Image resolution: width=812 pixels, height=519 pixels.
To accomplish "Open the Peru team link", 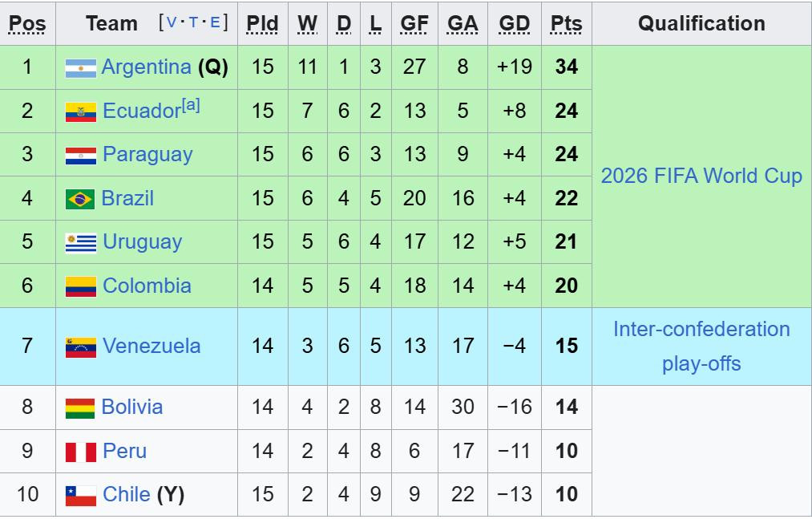I will (125, 451).
